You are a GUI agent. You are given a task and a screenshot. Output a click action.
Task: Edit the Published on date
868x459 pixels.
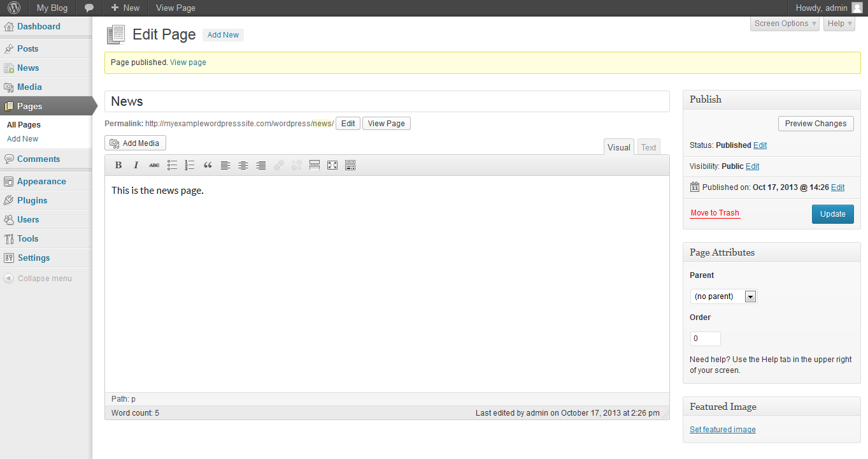(x=838, y=187)
